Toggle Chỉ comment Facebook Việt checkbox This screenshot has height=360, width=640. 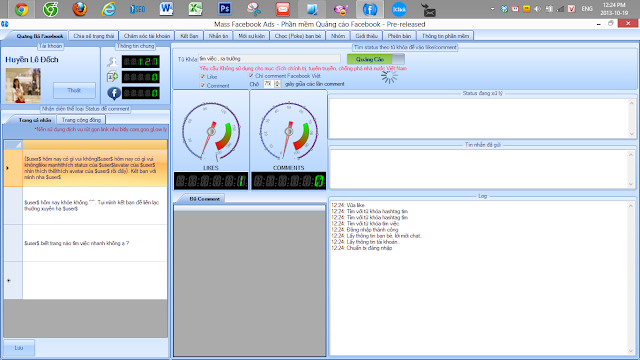coord(251,76)
